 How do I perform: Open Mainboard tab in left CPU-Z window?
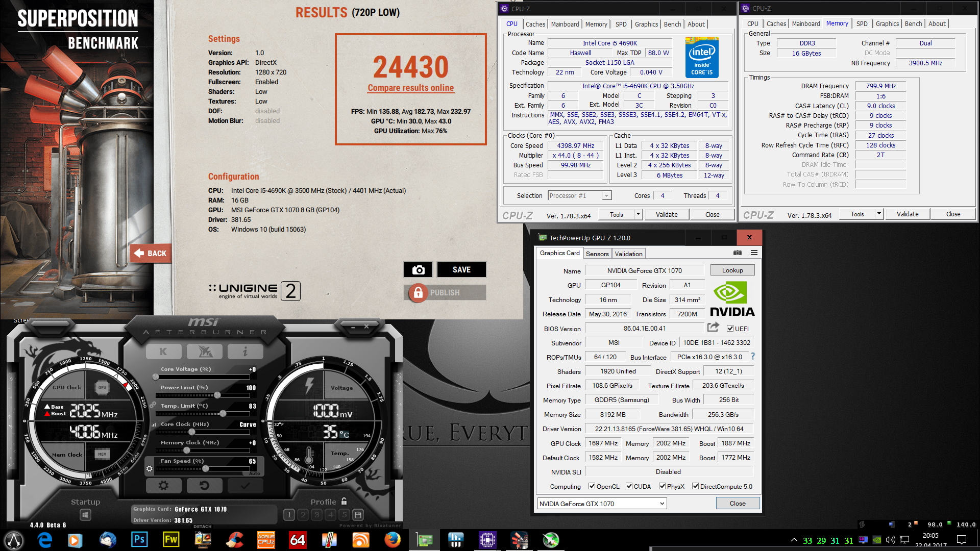[x=565, y=24]
